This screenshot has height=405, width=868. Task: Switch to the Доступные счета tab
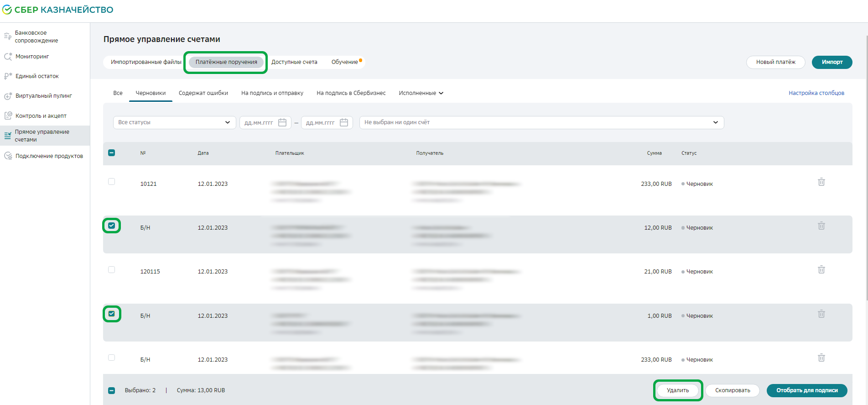point(294,62)
